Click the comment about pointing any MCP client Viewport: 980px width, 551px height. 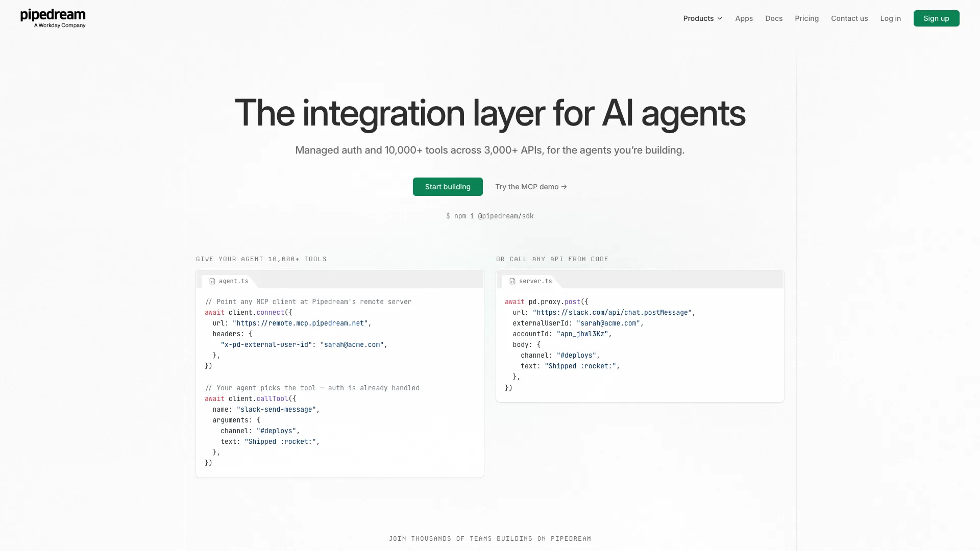[308, 302]
